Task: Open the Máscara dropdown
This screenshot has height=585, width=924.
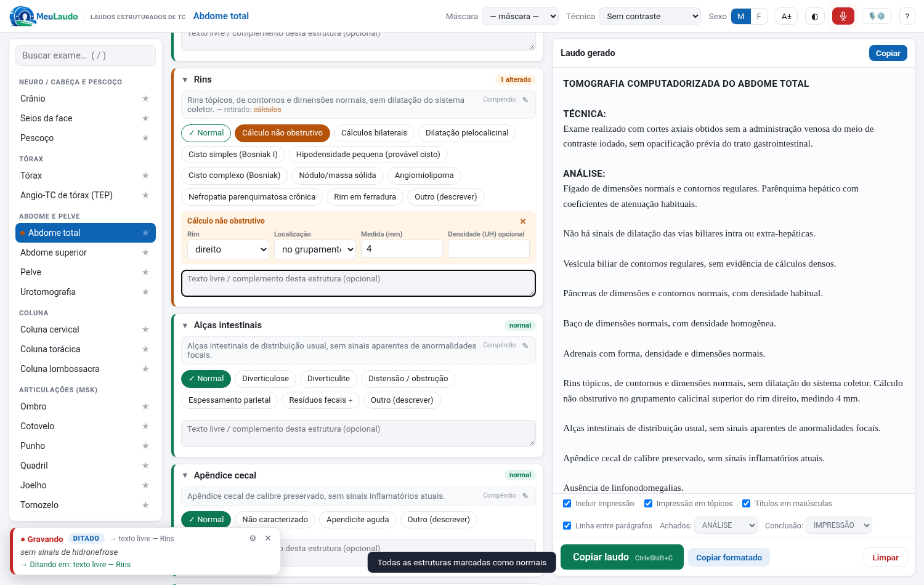Action: coord(520,17)
